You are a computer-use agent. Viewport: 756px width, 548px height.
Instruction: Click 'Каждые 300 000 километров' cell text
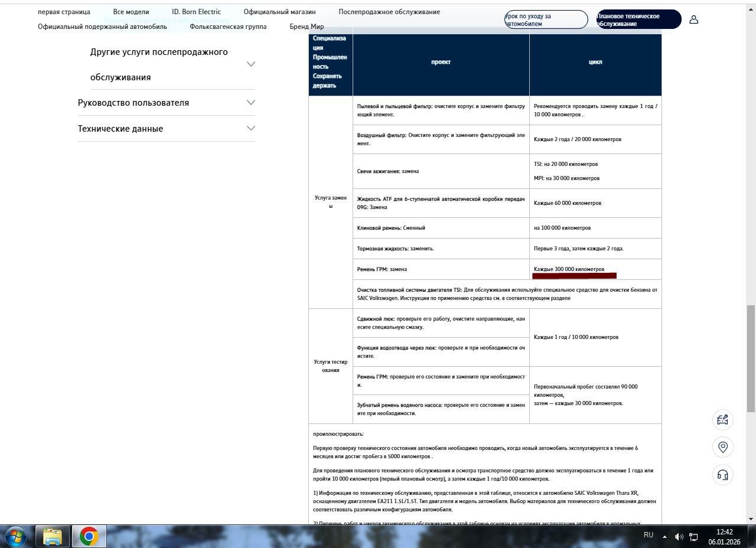[x=569, y=269]
